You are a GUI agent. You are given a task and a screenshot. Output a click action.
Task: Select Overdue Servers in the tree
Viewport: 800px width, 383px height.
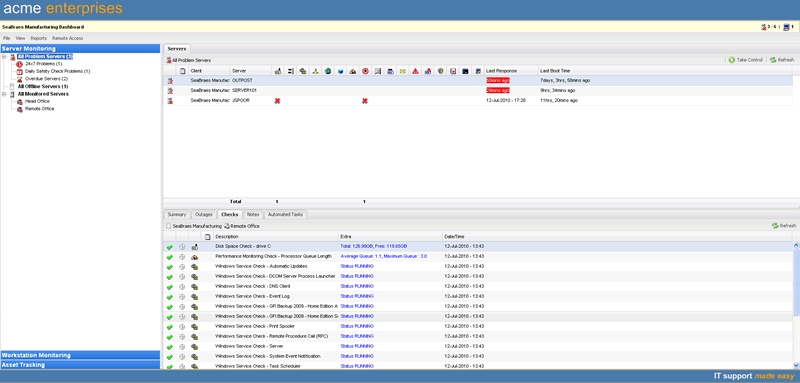[46, 79]
